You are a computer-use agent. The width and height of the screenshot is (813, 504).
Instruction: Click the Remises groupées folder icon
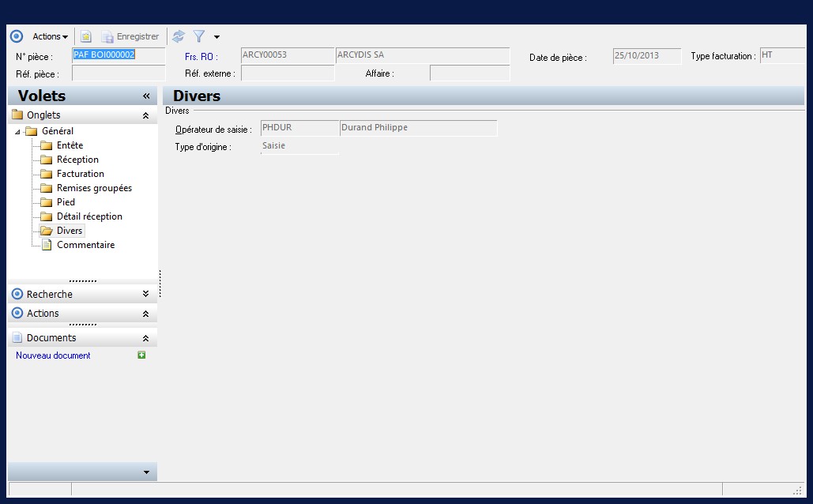(46, 188)
